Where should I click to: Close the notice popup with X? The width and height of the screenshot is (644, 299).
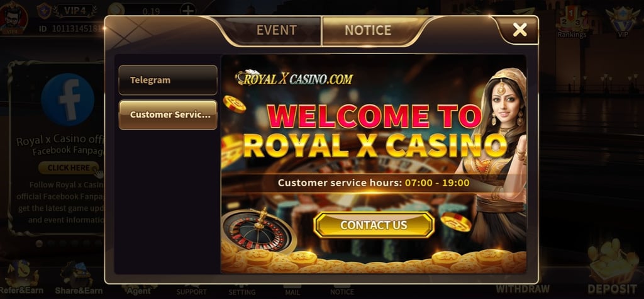[519, 30]
